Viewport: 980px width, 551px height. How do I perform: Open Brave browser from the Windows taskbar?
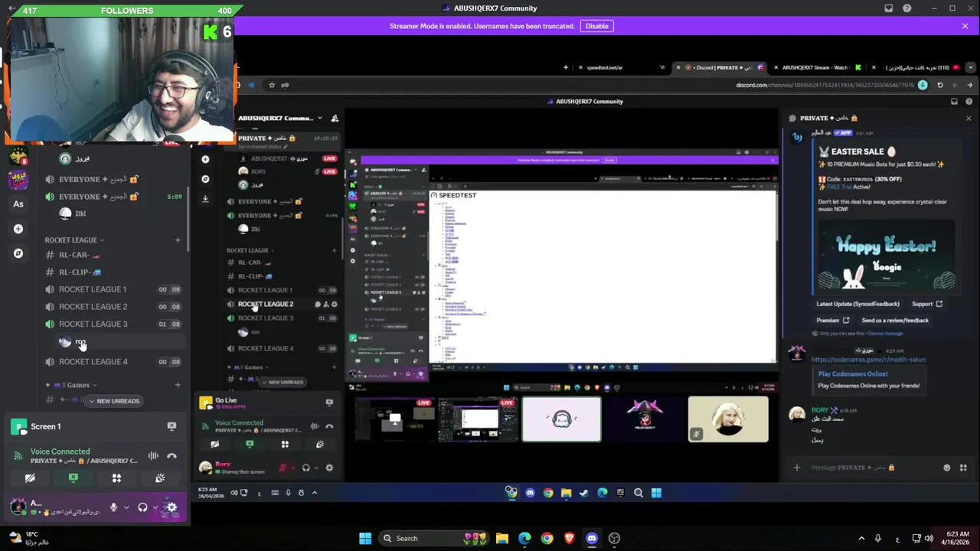pos(569,538)
